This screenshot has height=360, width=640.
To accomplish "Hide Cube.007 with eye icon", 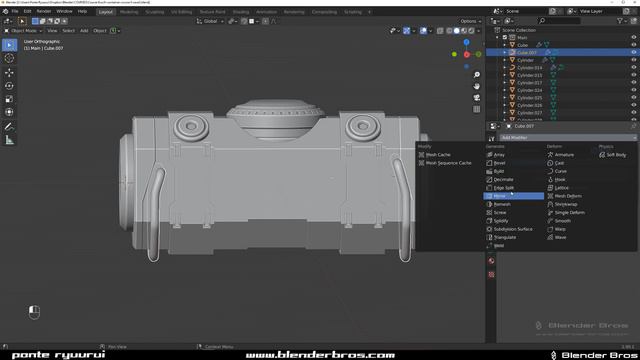I will (633, 53).
